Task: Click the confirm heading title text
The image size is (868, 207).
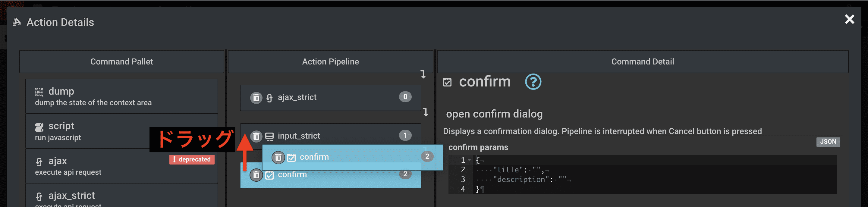Action: tap(485, 82)
